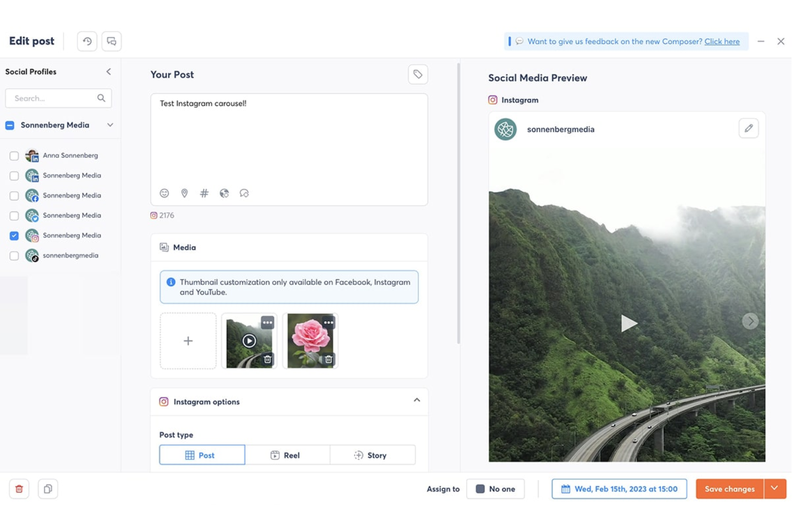Open the tag icon above Your Post
798x532 pixels.
[418, 74]
